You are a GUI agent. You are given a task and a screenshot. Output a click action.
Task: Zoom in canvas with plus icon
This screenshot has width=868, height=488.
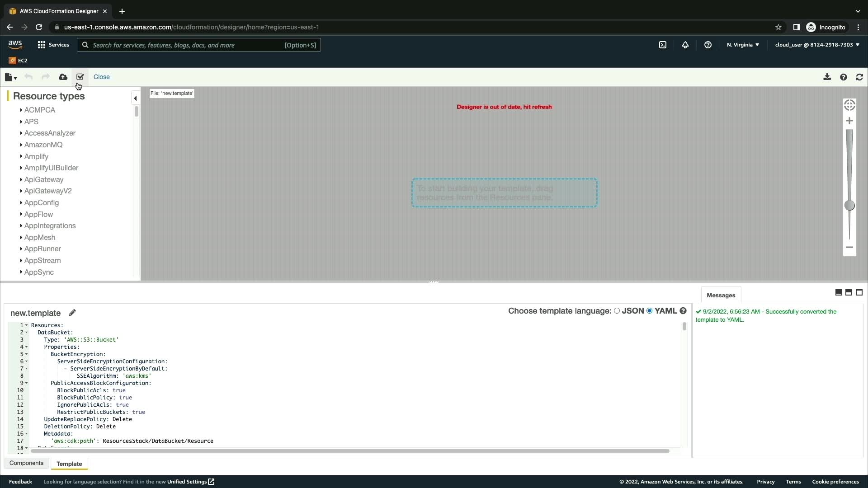click(849, 121)
